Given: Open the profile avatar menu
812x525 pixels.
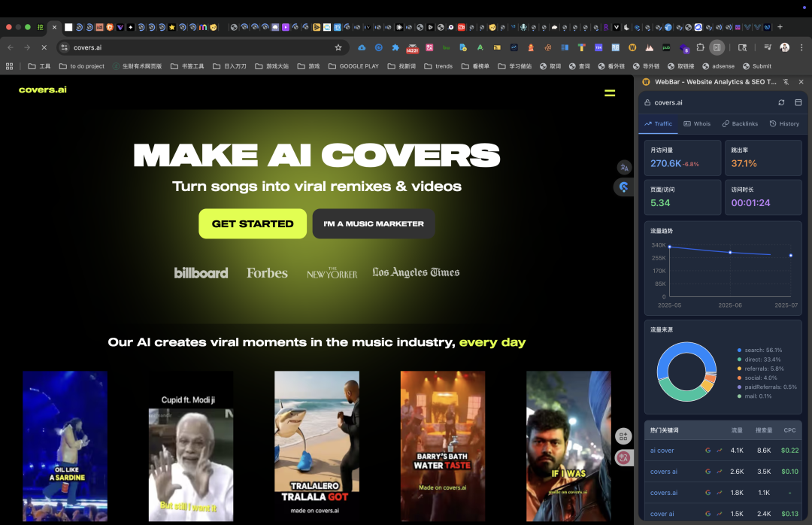Looking at the screenshot, I should [x=784, y=47].
